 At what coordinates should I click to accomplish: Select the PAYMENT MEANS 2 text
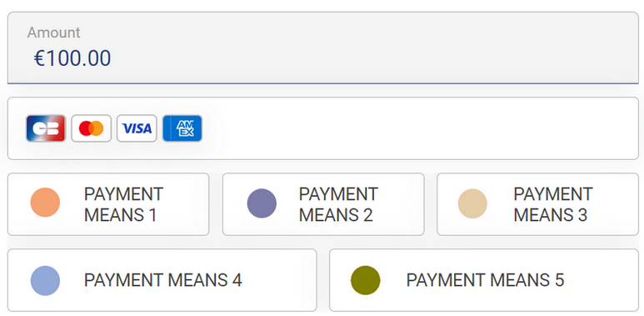[338, 204]
